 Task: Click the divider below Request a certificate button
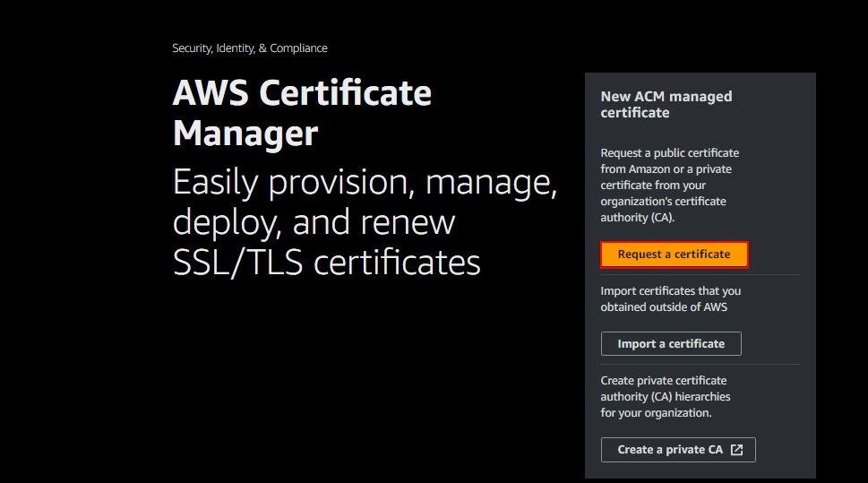pos(700,275)
